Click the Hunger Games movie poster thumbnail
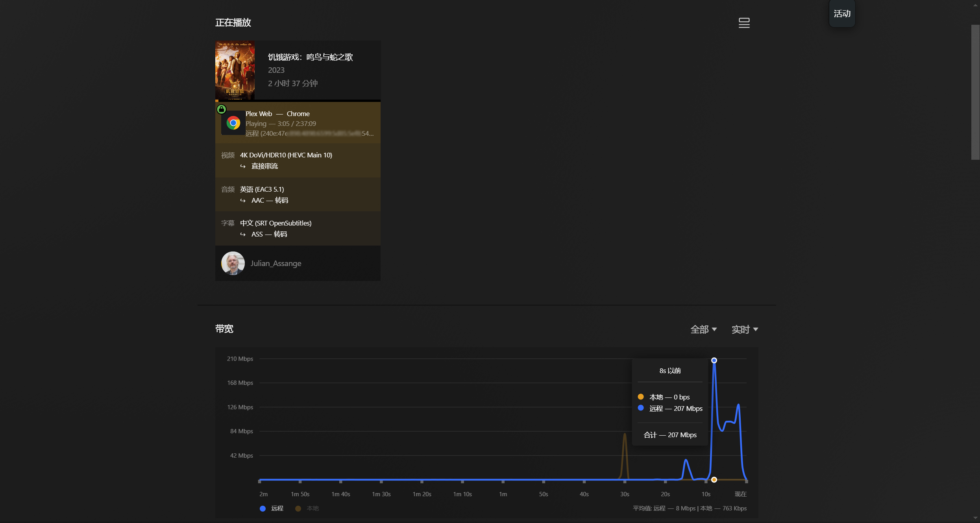This screenshot has width=980, height=523. coord(235,70)
